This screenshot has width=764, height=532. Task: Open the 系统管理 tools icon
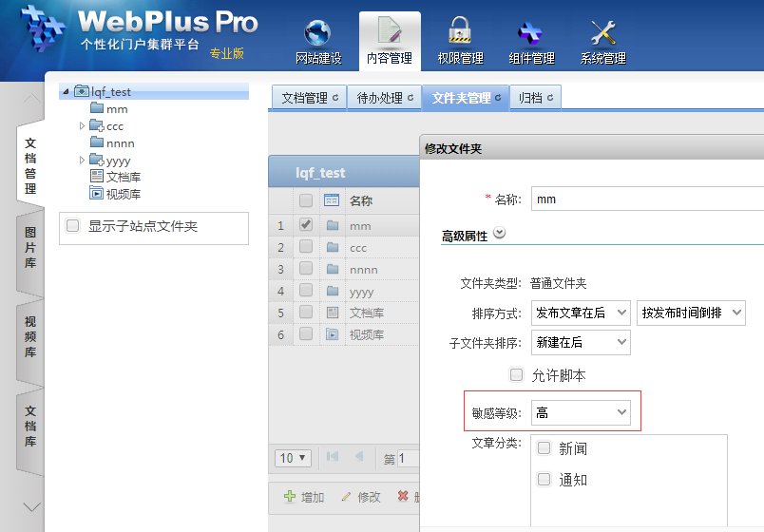coord(602,33)
